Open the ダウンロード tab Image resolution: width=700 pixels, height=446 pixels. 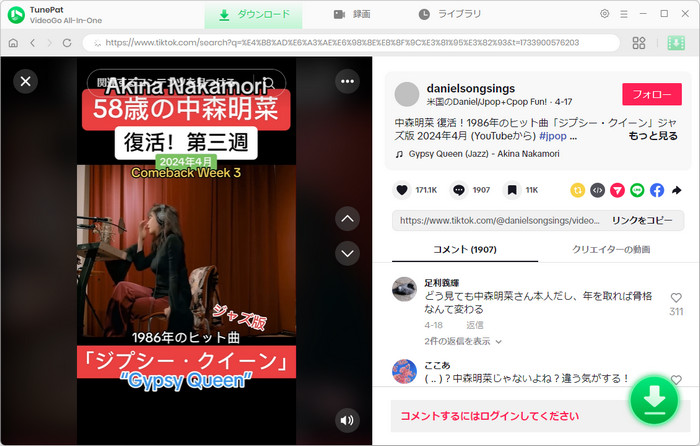[254, 15]
